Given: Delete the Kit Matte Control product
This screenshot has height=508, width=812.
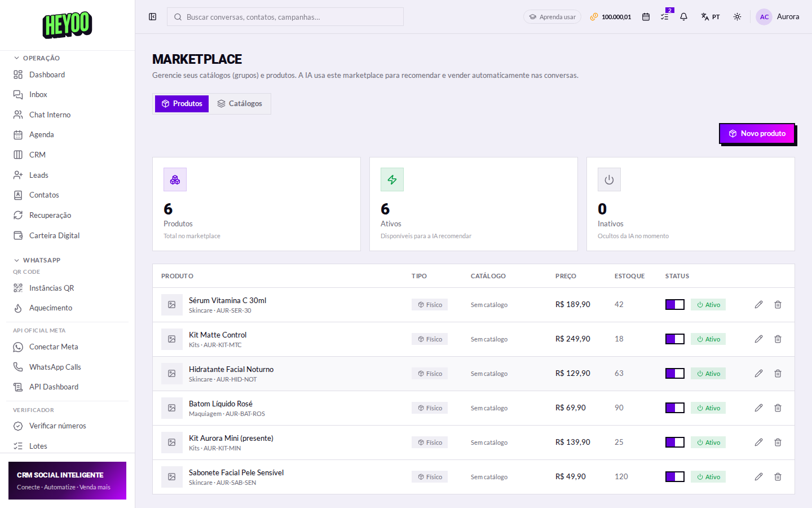Looking at the screenshot, I should tap(778, 339).
